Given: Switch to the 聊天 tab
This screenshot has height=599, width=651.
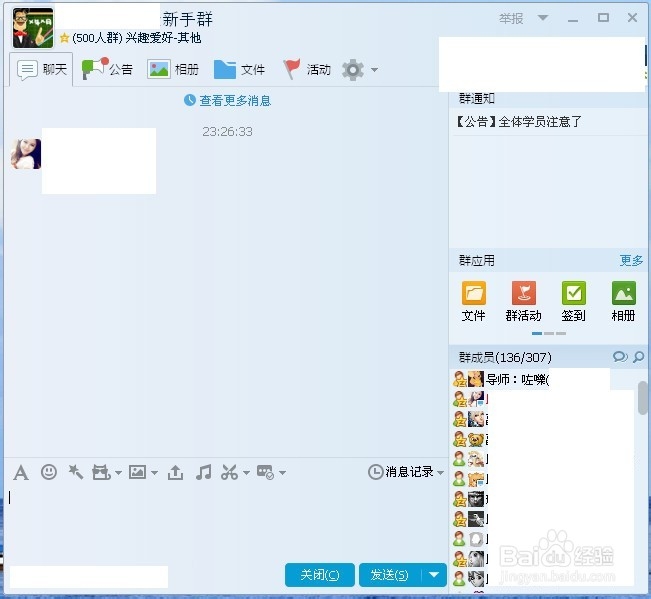Looking at the screenshot, I should pyautogui.click(x=42, y=69).
